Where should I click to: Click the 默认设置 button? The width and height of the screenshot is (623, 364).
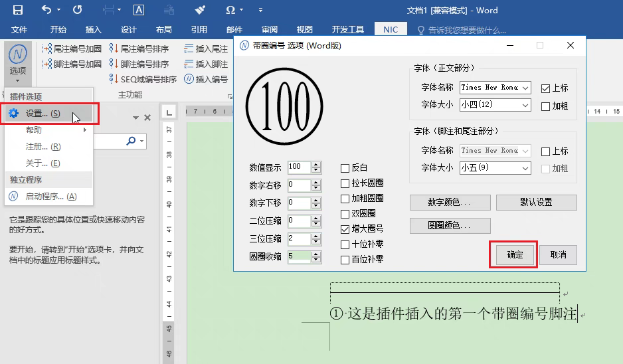tap(537, 203)
